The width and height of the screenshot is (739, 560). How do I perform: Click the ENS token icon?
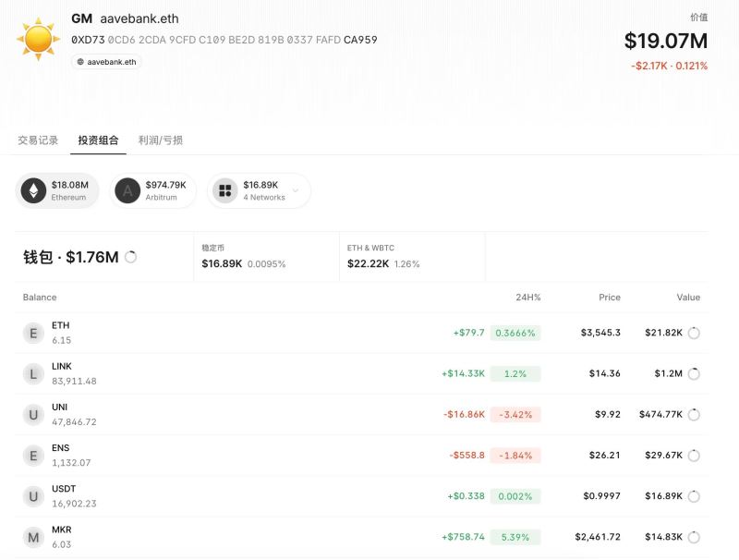click(x=34, y=455)
